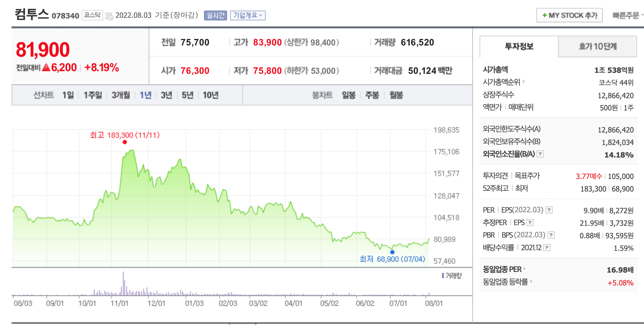Click the 동일업종 PER value 16.98배

click(620, 270)
